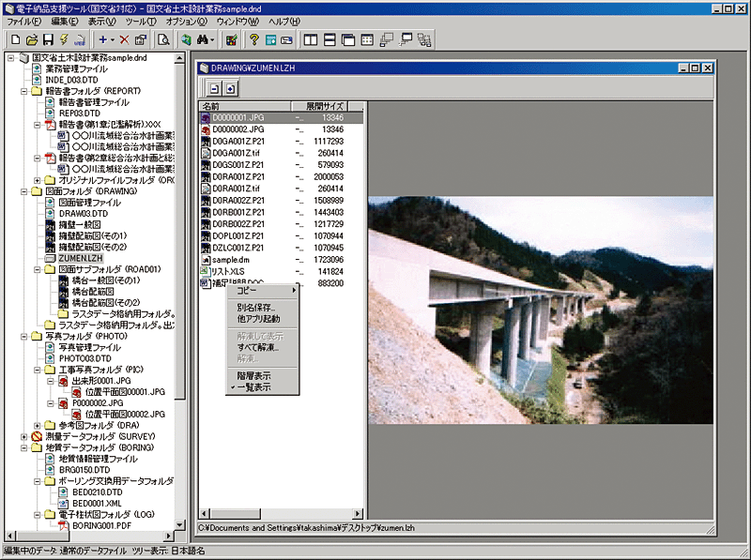751x560 pixels.
Task: Collapse the 報告書フォルダ (REPORT) tree node
Action: click(x=24, y=91)
